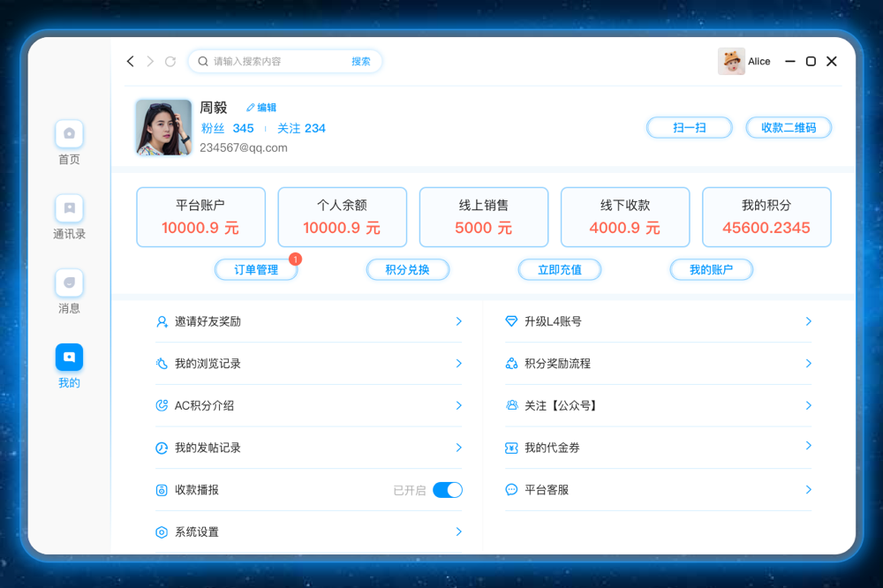Screen dimensions: 883x588
Task: Click the profile photo of 周毅
Action: pyautogui.click(x=164, y=128)
